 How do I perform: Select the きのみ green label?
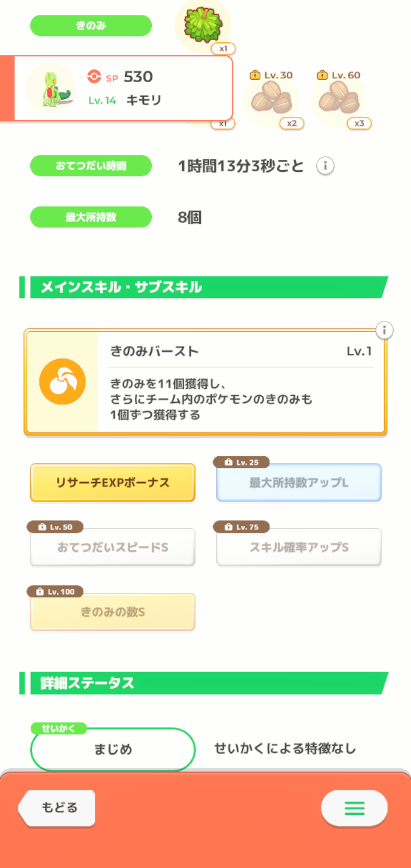[91, 26]
